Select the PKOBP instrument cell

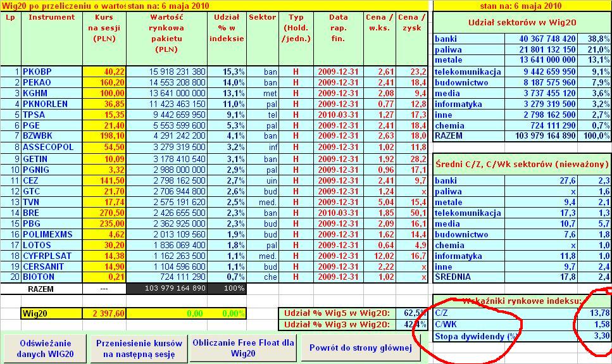click(x=51, y=72)
